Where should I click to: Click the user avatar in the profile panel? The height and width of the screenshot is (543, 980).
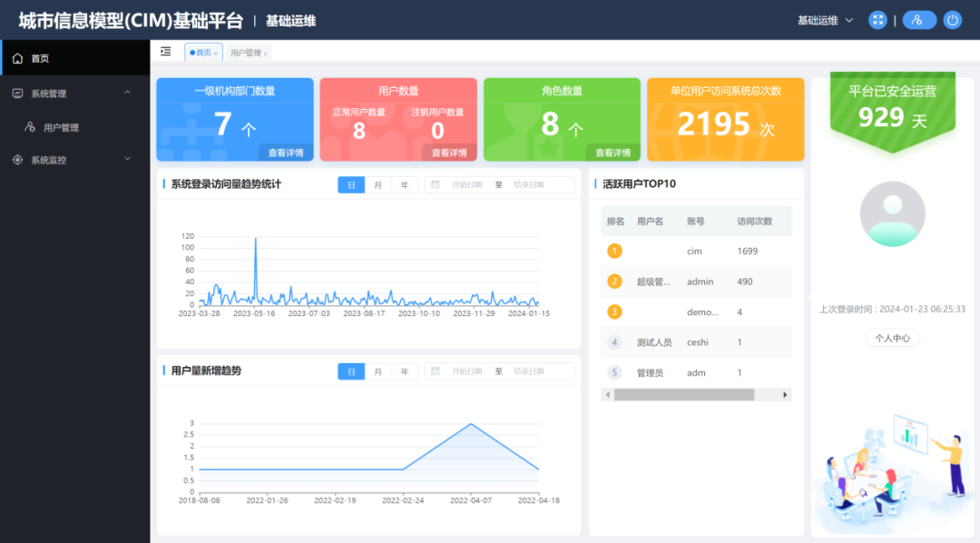[892, 214]
